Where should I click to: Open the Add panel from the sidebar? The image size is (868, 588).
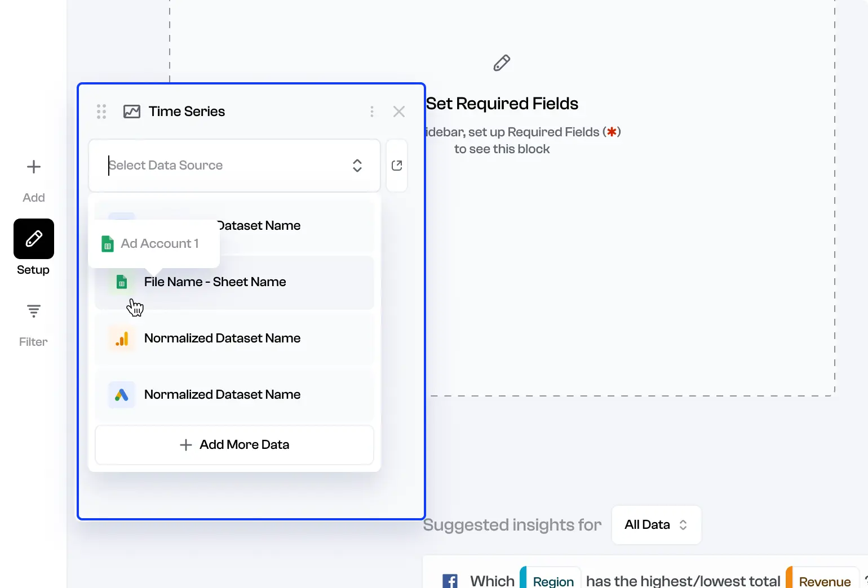tap(33, 167)
